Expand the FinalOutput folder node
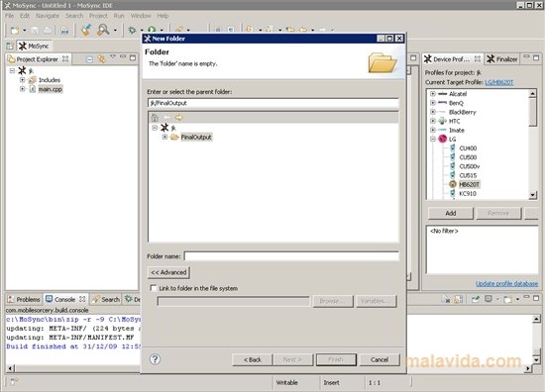 (x=164, y=137)
